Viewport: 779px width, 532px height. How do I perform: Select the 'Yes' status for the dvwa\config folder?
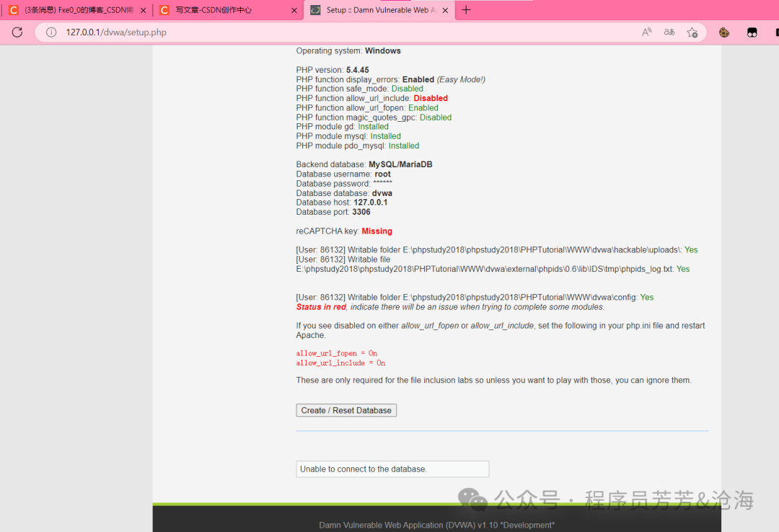pyautogui.click(x=647, y=297)
